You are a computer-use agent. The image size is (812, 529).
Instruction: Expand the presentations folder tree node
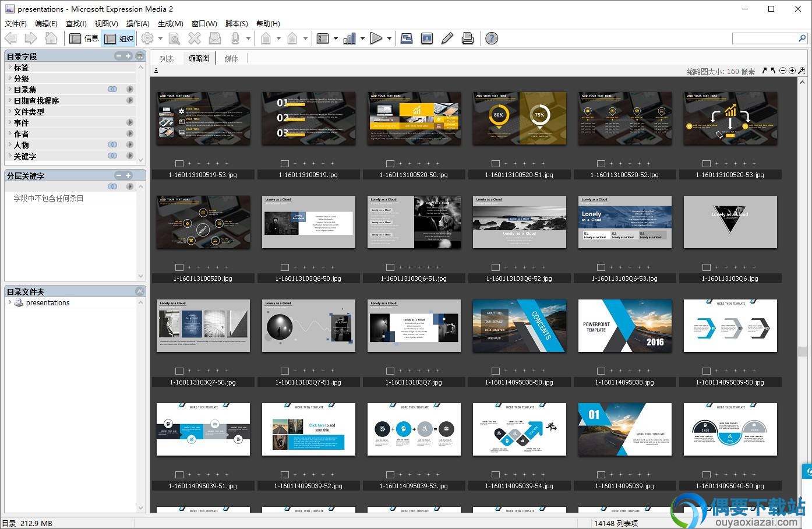click(x=10, y=303)
